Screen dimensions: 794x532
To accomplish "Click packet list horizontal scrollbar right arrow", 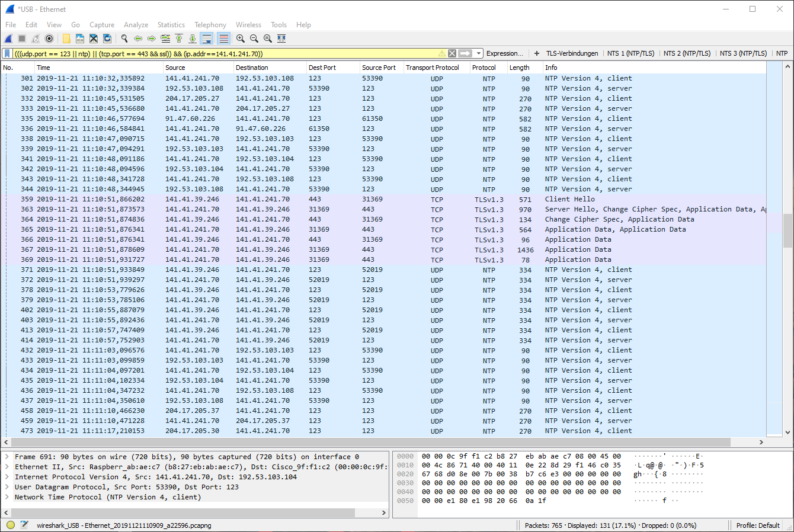I will click(x=761, y=442).
